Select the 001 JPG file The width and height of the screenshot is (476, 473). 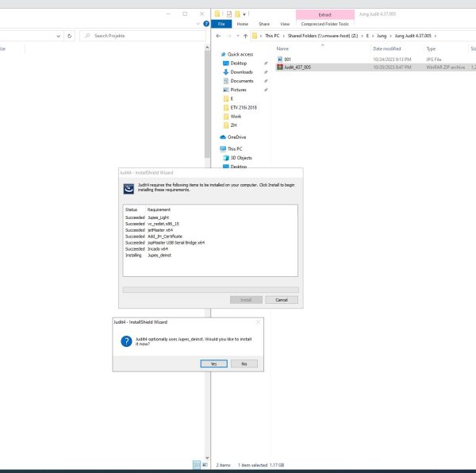[x=287, y=60]
